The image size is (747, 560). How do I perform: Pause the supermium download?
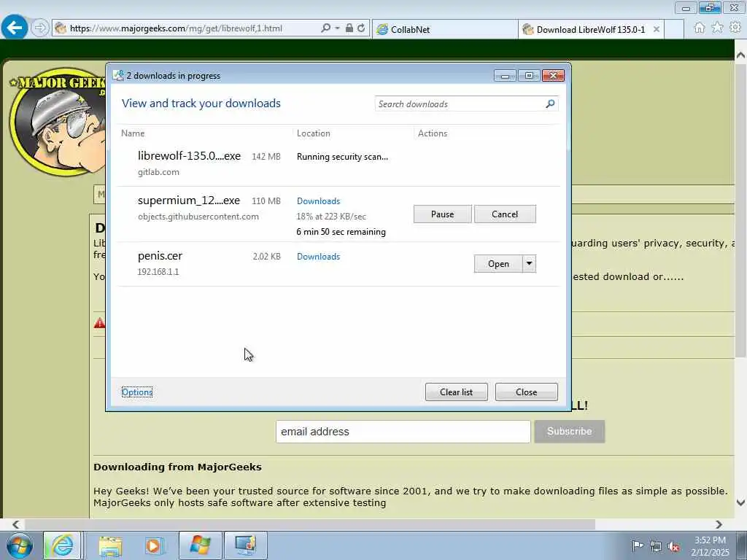443,214
